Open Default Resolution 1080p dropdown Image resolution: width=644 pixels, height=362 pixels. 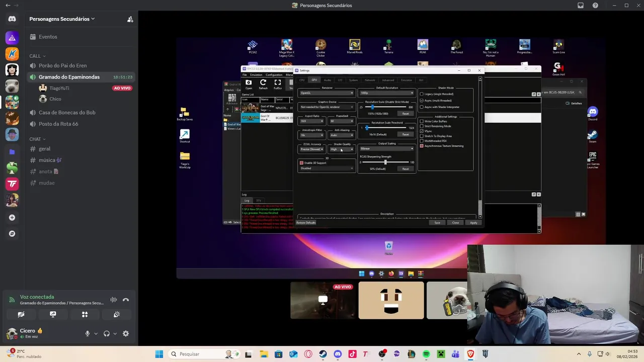pos(387,93)
